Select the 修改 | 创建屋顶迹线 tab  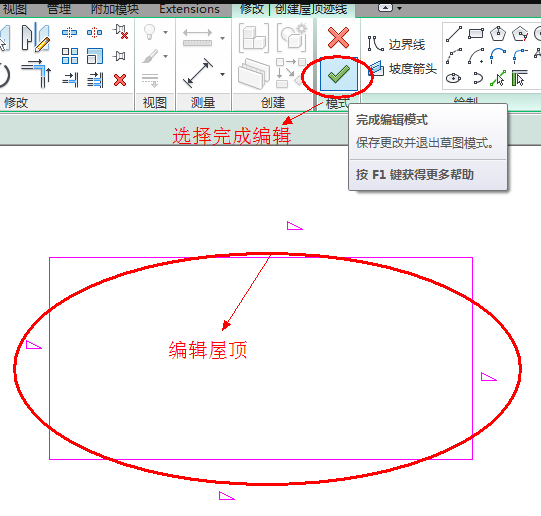pyautogui.click(x=294, y=9)
